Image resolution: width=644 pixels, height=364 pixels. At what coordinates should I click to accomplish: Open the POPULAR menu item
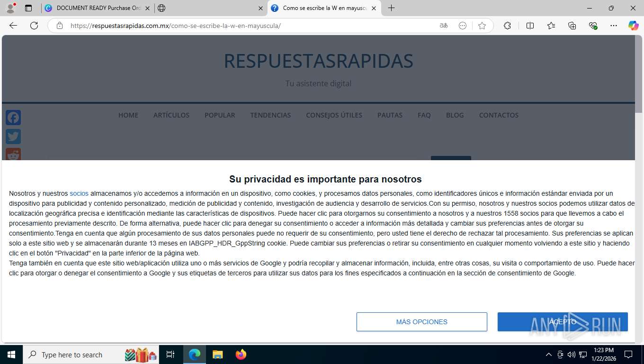coord(220,115)
